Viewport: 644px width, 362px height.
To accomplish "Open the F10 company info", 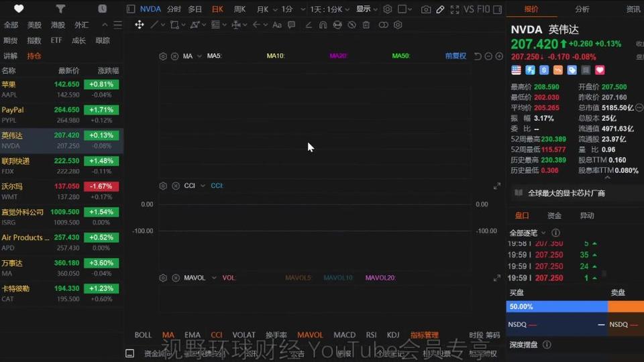I will (x=484, y=9).
